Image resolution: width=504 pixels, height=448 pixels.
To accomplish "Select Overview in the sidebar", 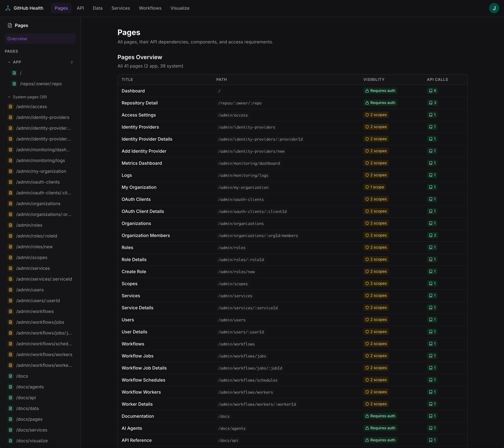I will (40, 39).
